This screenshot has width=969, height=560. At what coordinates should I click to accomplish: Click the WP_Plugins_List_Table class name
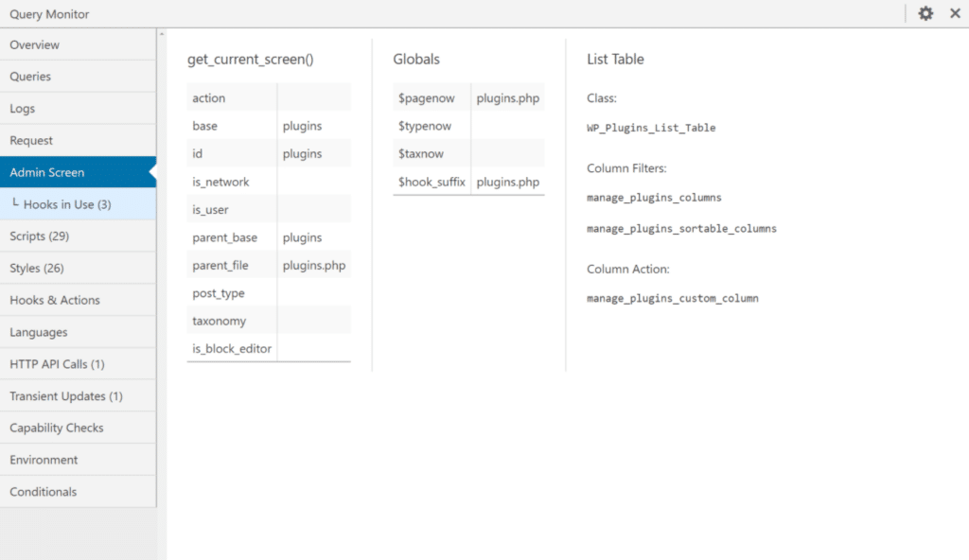coord(651,128)
